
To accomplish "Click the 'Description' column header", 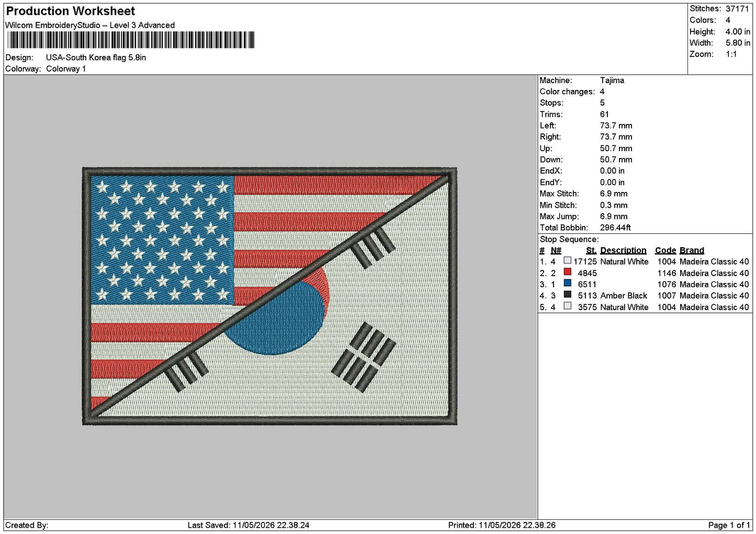I will [623, 251].
